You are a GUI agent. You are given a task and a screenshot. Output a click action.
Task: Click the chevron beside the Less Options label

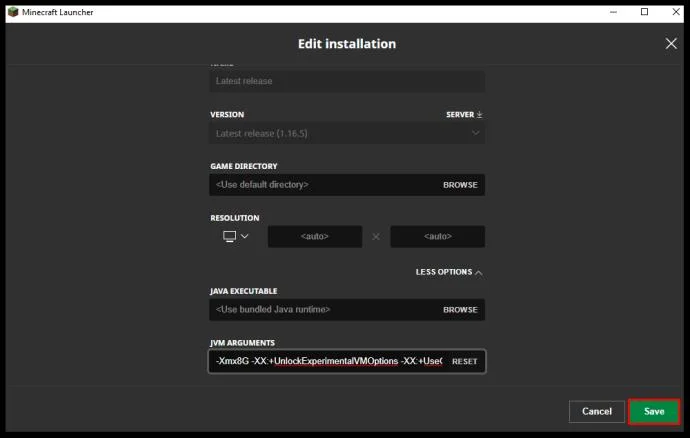click(x=479, y=273)
